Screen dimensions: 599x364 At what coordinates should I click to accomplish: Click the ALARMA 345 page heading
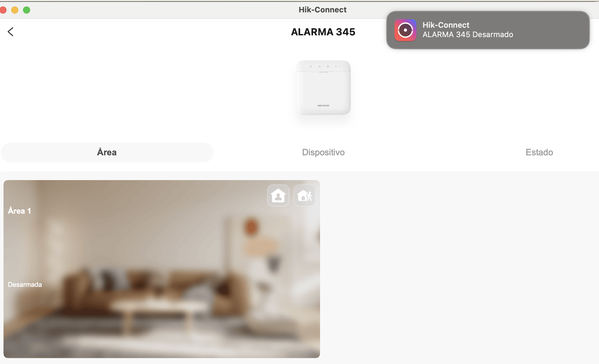click(x=323, y=32)
